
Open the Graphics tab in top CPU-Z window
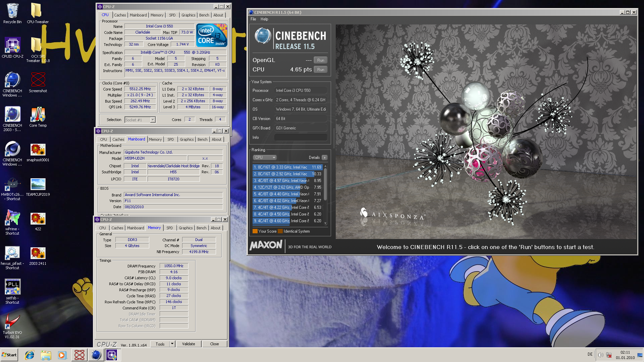coord(188,15)
